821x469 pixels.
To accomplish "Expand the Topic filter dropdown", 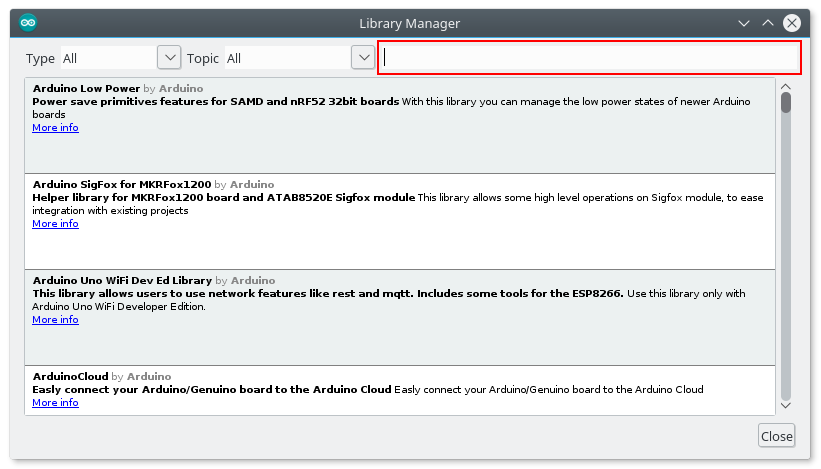I will pyautogui.click(x=363, y=58).
